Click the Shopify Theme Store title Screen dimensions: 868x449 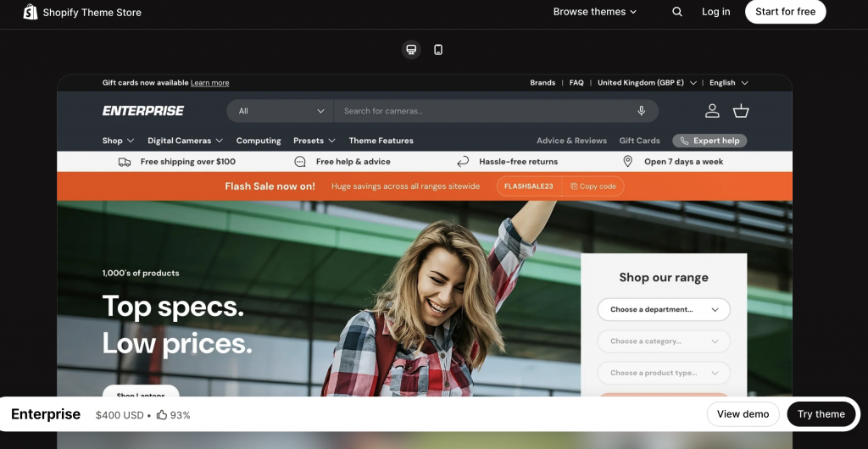click(x=92, y=12)
